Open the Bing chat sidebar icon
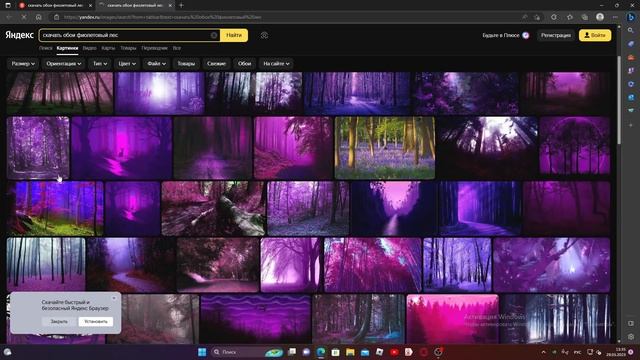640x360 pixels. pos(631,17)
